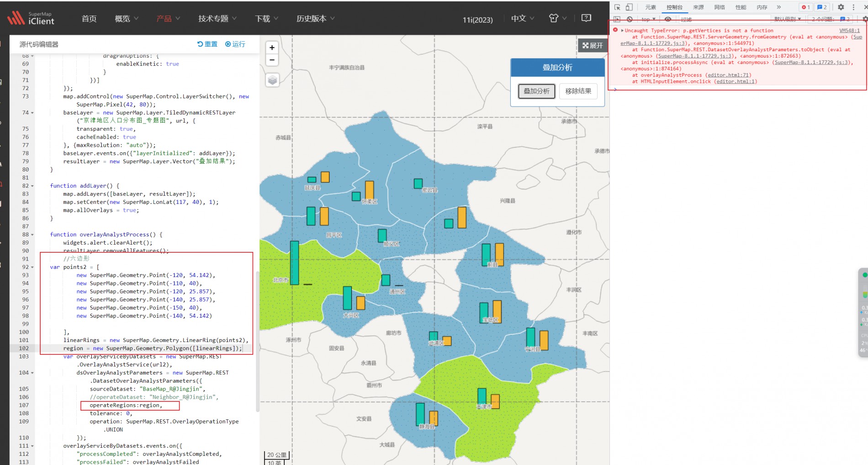Viewport: 868px width, 465px height.
Task: Open the VM548:1 source link
Action: coord(849,30)
